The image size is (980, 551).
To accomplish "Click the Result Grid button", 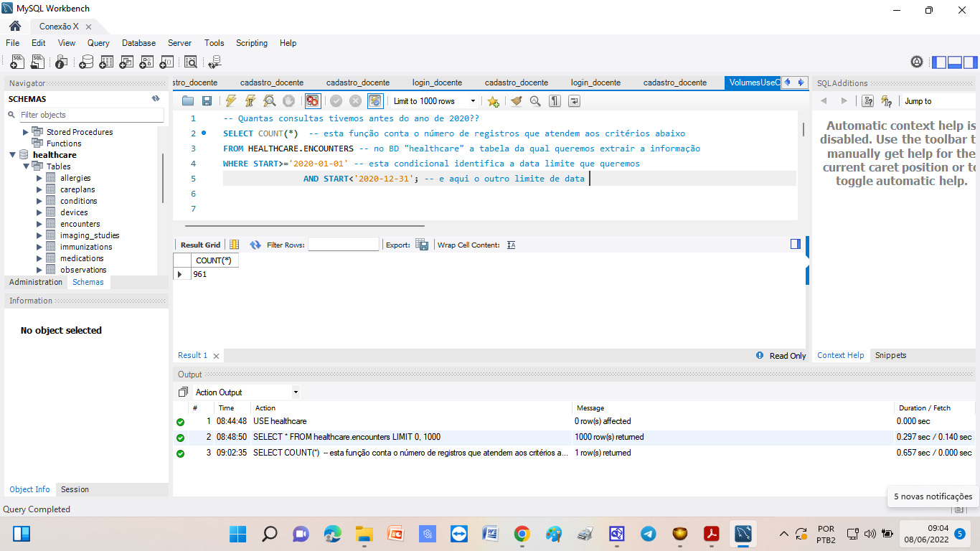I will pyautogui.click(x=200, y=245).
